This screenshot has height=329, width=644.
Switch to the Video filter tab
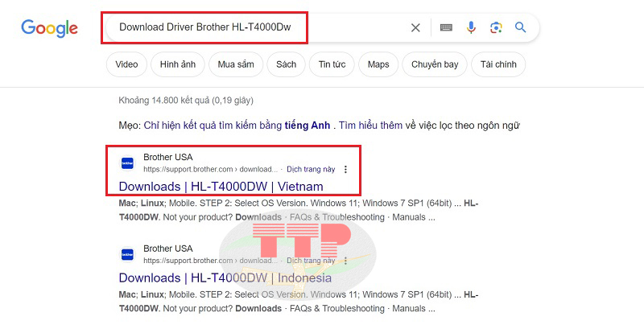pyautogui.click(x=126, y=64)
